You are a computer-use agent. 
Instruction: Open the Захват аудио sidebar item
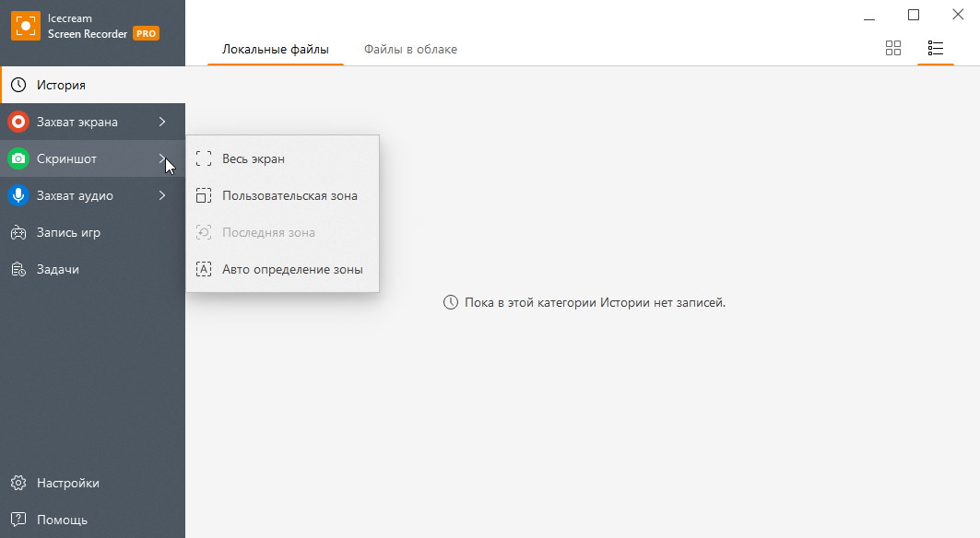point(92,195)
